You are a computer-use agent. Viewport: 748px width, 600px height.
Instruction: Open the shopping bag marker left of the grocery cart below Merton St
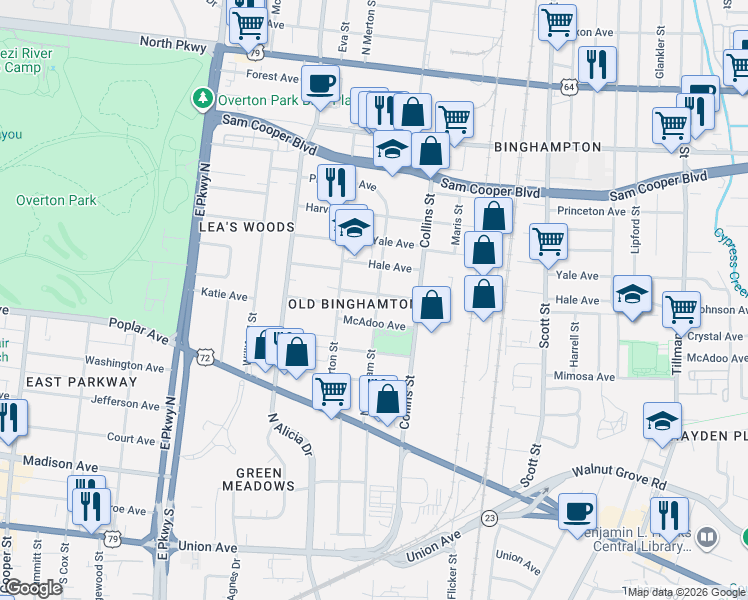[413, 112]
